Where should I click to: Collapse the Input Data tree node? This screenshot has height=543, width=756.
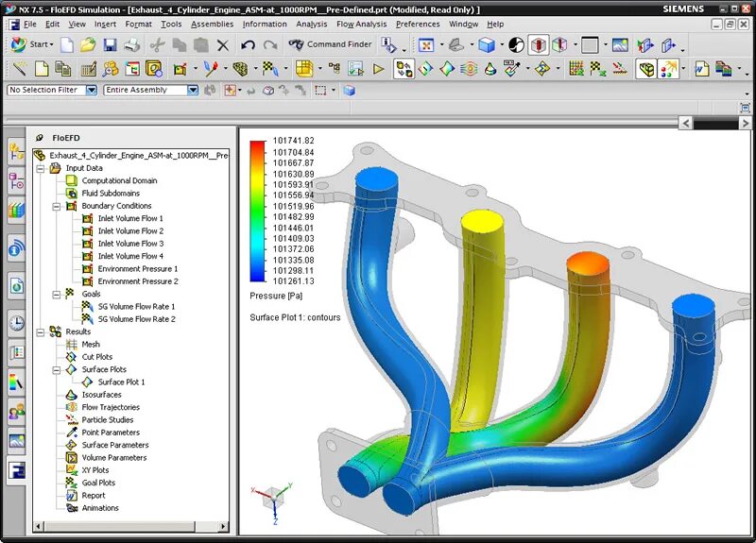pyautogui.click(x=41, y=168)
